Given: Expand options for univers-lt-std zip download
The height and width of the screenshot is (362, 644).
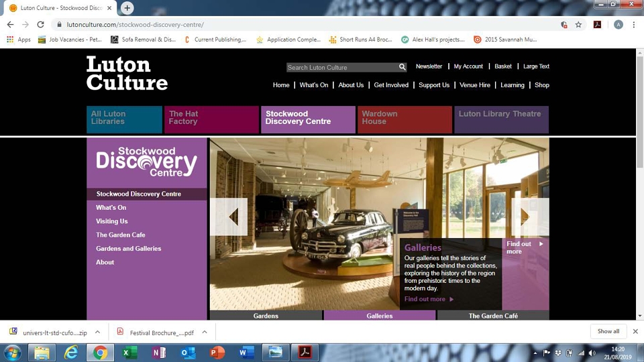Looking at the screenshot, I should pyautogui.click(x=97, y=332).
